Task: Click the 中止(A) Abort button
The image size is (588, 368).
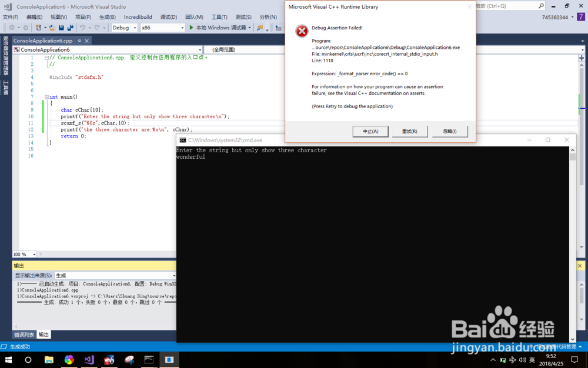Action: [370, 131]
